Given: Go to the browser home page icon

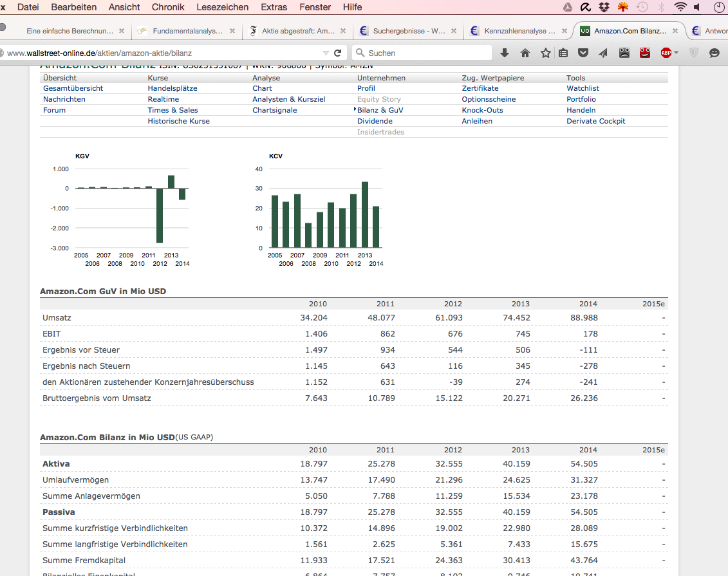Looking at the screenshot, I should (525, 53).
